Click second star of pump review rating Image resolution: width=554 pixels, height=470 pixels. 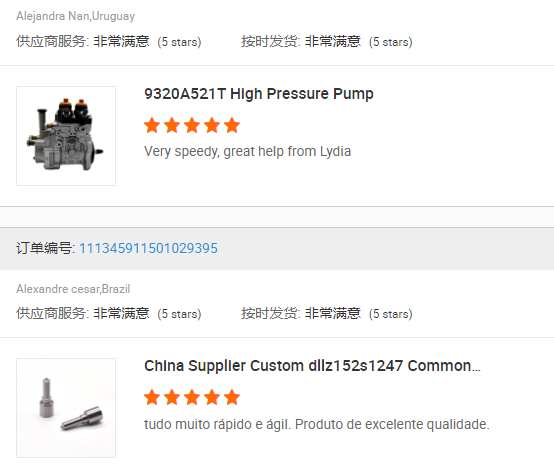(x=172, y=125)
